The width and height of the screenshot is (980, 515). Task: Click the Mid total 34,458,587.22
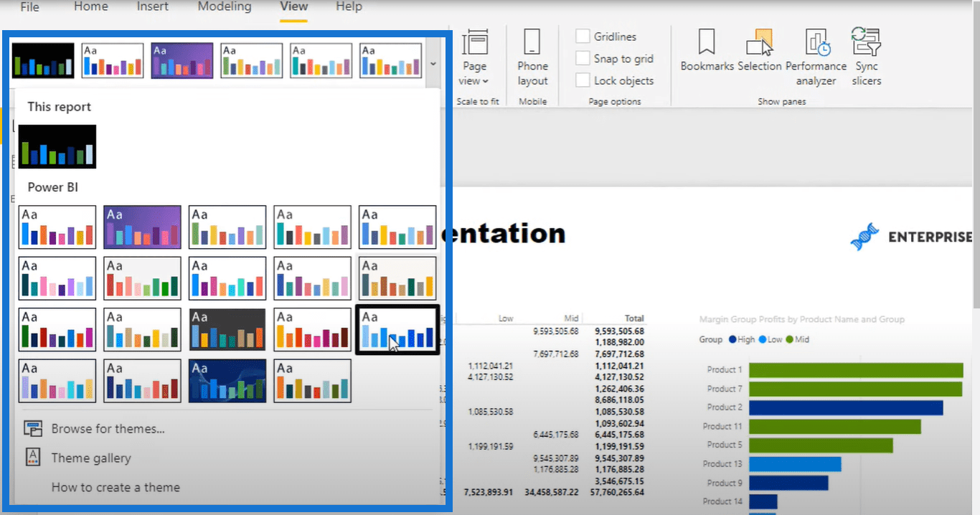click(x=552, y=493)
